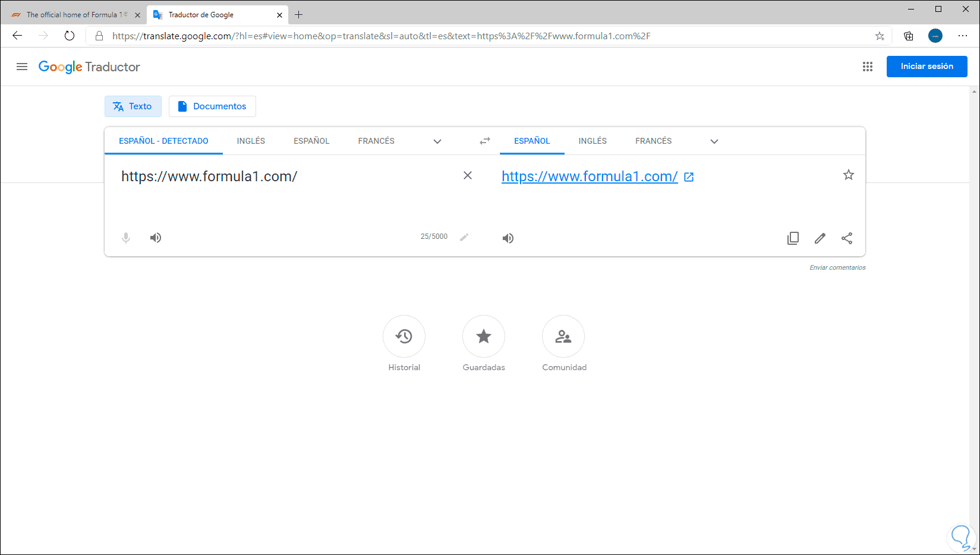The image size is (980, 555).
Task: Share the translation
Action: point(847,238)
